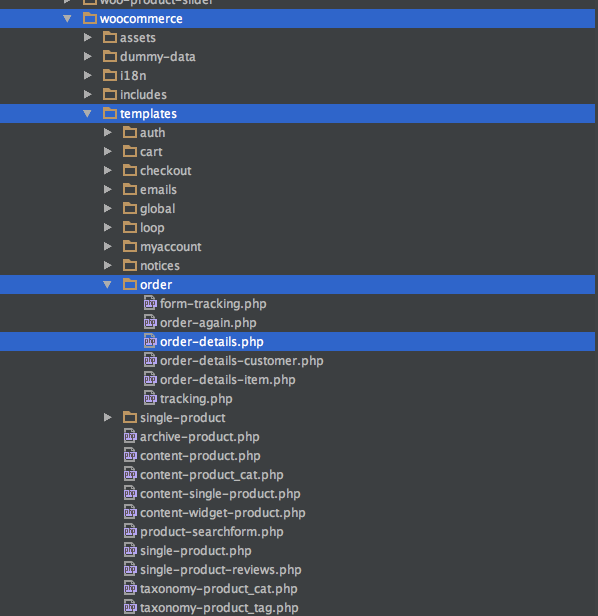Image resolution: width=598 pixels, height=616 pixels.
Task: Expand the i18n folder arrow
Action: (88, 75)
